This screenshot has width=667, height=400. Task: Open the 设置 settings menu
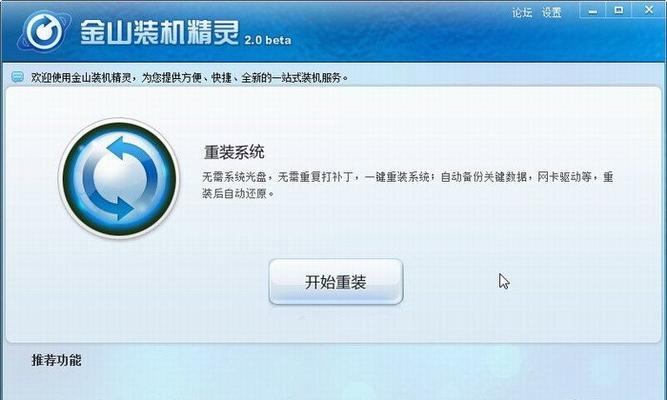tap(552, 12)
